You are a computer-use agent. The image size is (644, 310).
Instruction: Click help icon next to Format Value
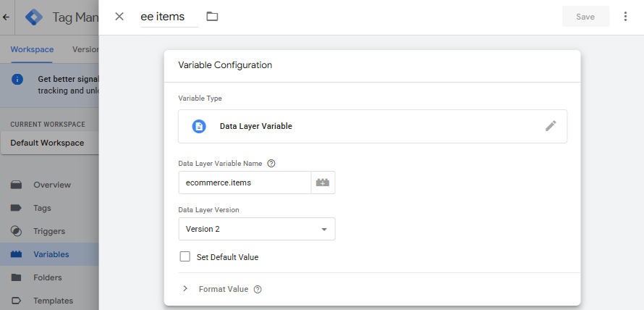pos(258,289)
